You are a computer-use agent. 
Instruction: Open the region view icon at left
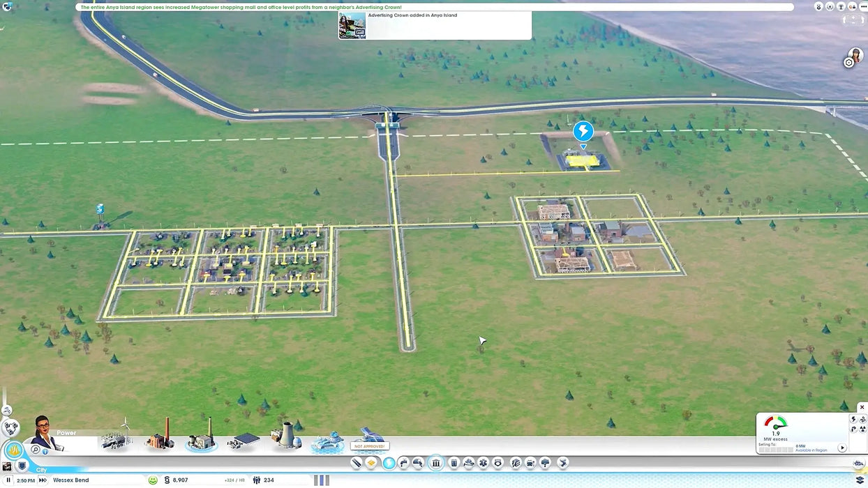10,427
